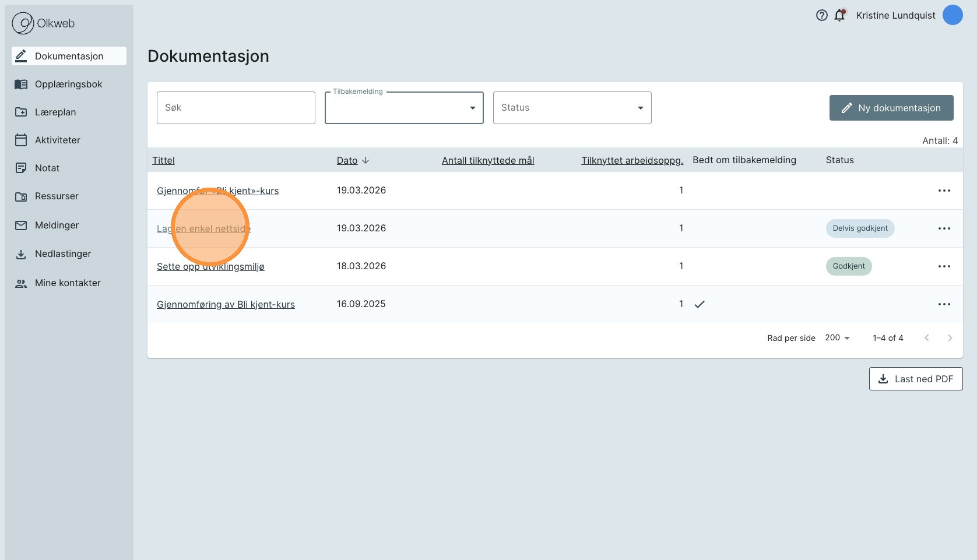The height and width of the screenshot is (560, 977).
Task: Sort table by Dato column
Action: pyautogui.click(x=347, y=160)
